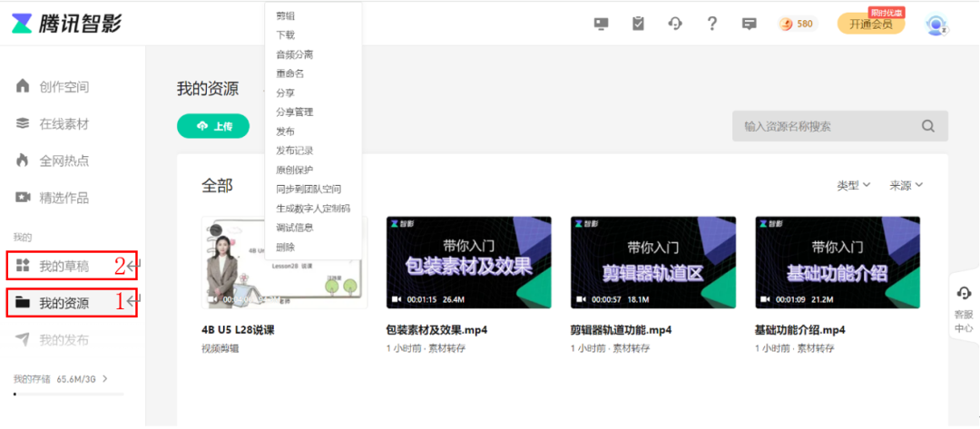Click the green 上传 upload button
980x429 pixels.
point(213,126)
